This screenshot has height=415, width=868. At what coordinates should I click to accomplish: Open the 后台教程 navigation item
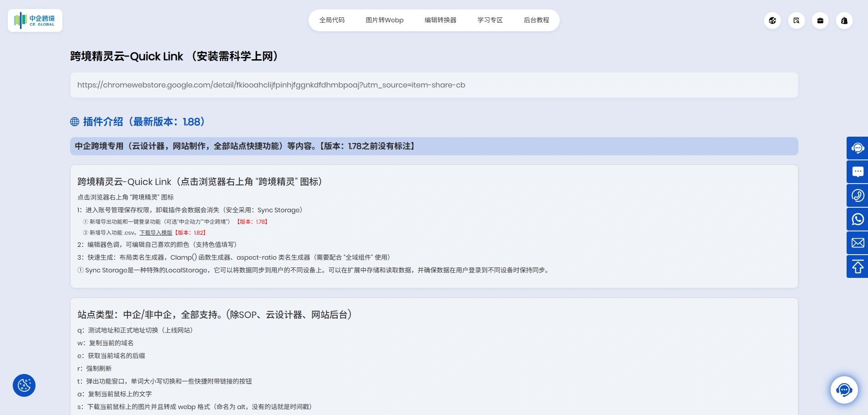536,20
